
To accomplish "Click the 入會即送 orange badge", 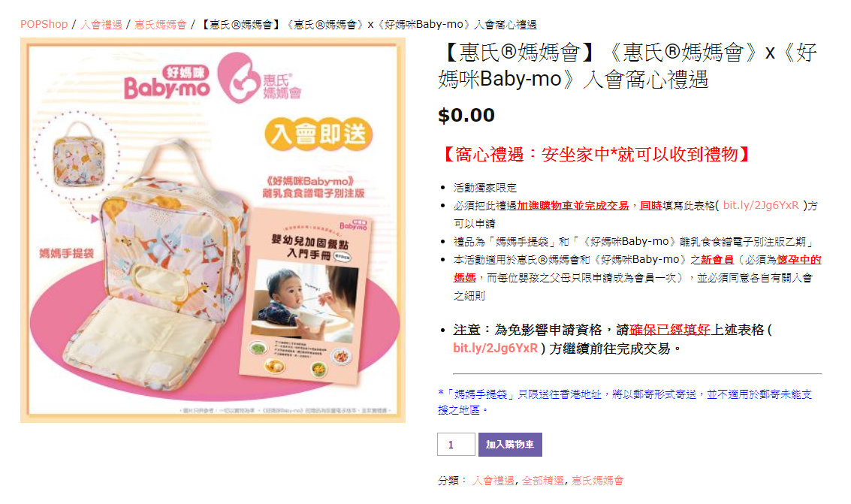I will (x=318, y=134).
